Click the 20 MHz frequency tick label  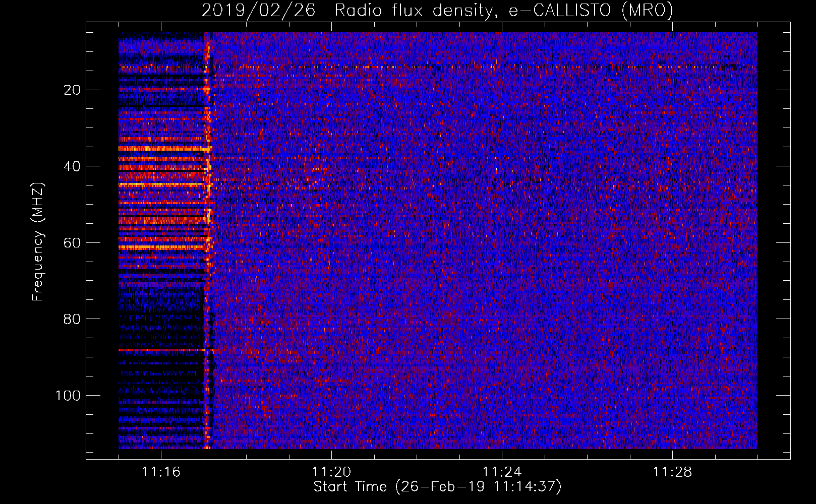(73, 90)
